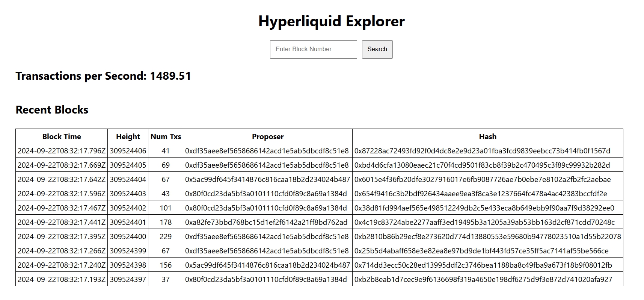Click the Enter Block Number input field
This screenshot has height=300, width=644.
pyautogui.click(x=313, y=49)
